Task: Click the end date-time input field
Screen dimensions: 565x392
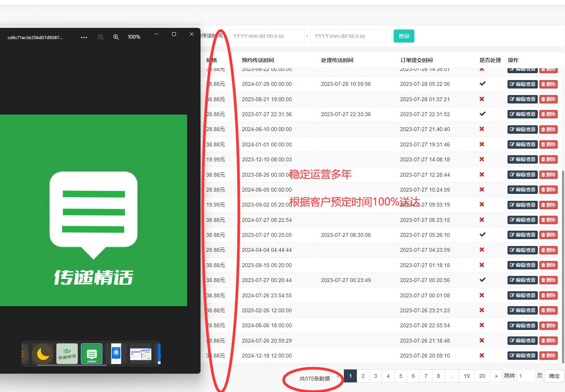Action: tap(348, 36)
